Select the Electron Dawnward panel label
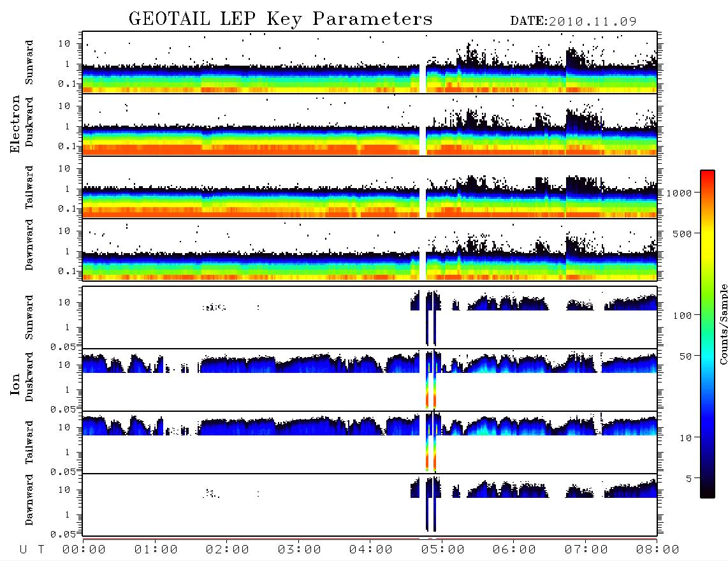Image resolution: width=728 pixels, height=561 pixels. tap(29, 245)
